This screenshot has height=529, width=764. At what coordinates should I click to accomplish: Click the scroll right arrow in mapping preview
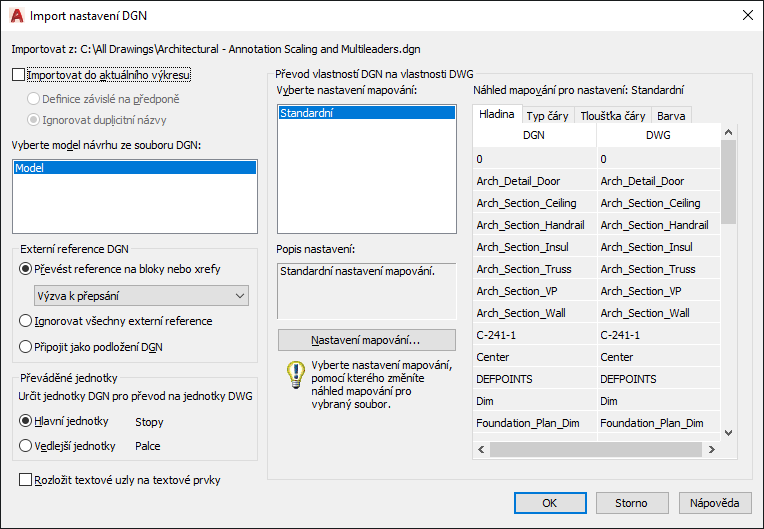click(712, 449)
